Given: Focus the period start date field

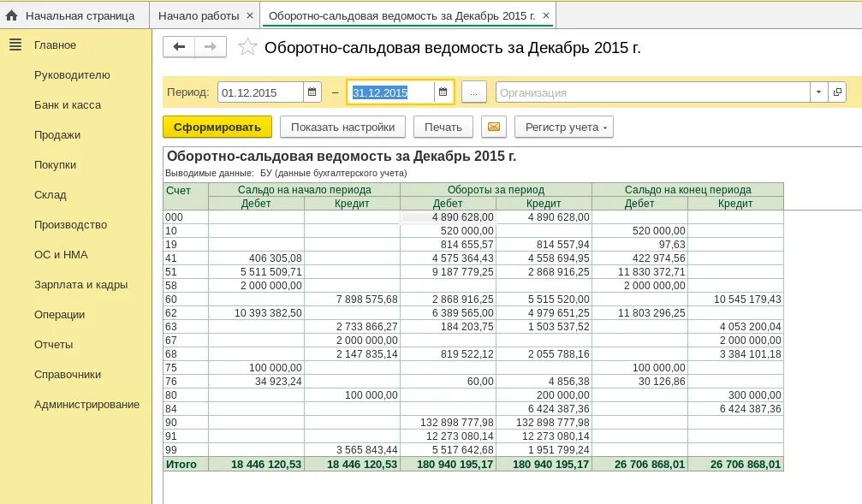Looking at the screenshot, I should (260, 92).
